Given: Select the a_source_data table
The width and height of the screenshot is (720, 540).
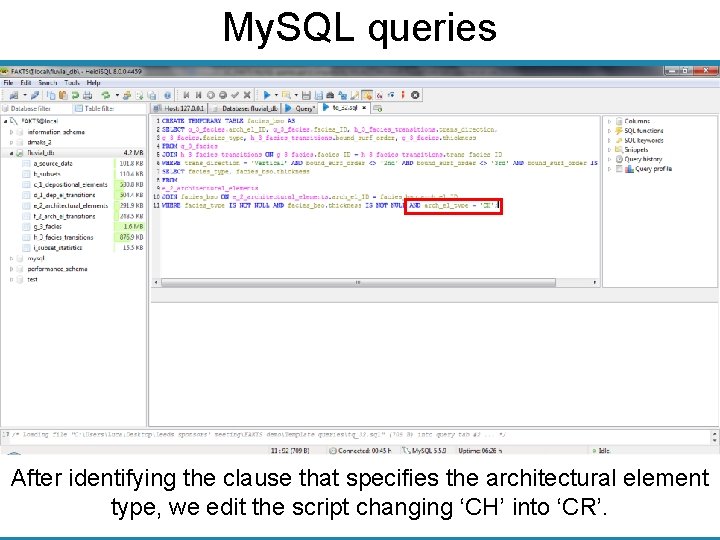Looking at the screenshot, I should [53, 163].
